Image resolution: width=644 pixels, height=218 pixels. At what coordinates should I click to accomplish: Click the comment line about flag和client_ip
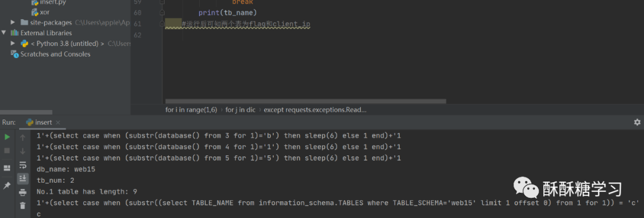click(246, 24)
